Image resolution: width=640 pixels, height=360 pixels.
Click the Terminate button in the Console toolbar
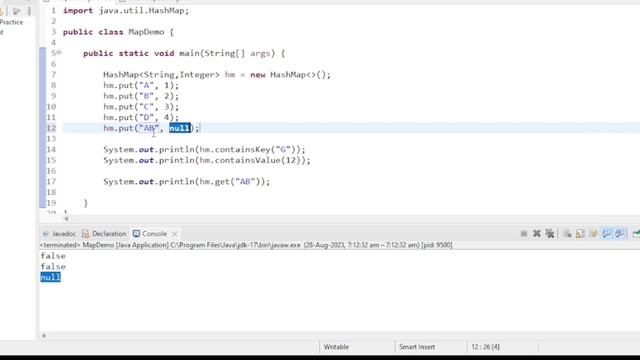(524, 233)
